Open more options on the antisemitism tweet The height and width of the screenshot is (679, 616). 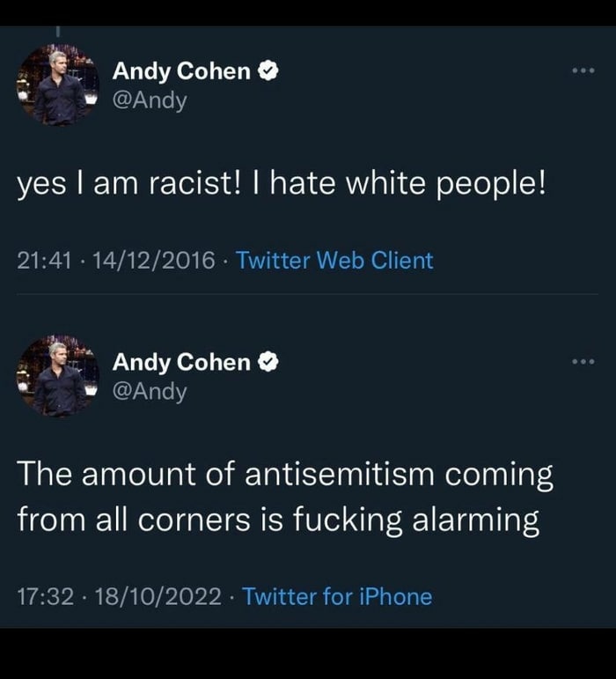[x=583, y=361]
